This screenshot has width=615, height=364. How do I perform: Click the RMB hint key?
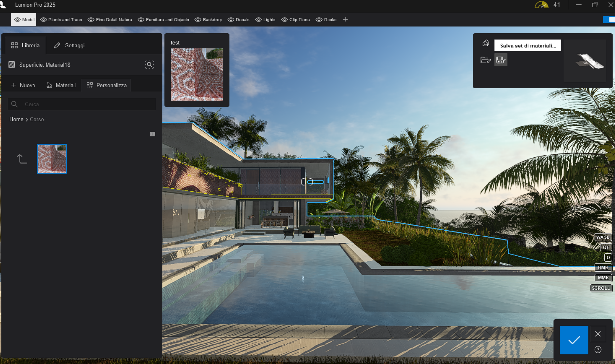(603, 268)
